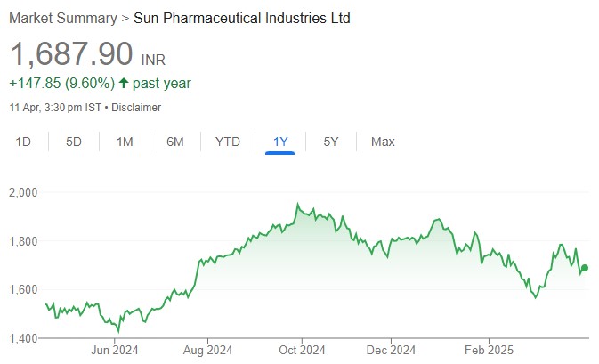This screenshot has width=599, height=364.
Task: Click the Oct 2024 axis label
Action: pyautogui.click(x=302, y=350)
